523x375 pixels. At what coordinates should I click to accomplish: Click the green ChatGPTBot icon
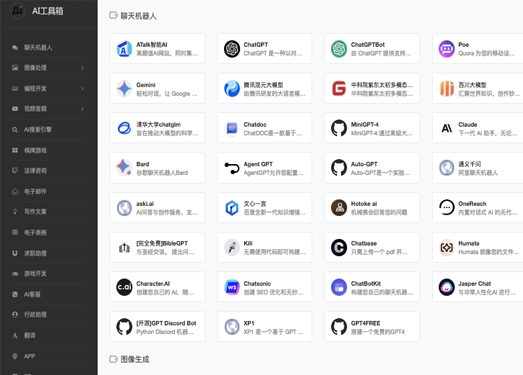tap(339, 49)
